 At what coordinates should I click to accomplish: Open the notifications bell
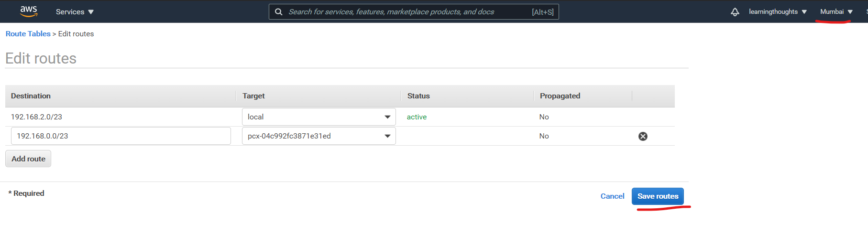click(735, 12)
